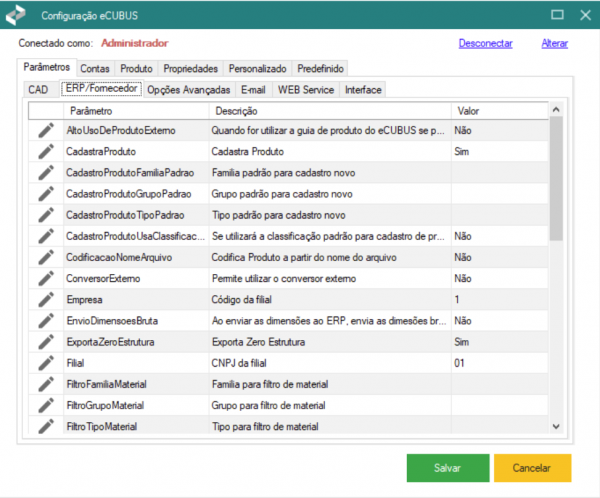Select the ERP/Fornecedor sub-tab

(x=101, y=88)
